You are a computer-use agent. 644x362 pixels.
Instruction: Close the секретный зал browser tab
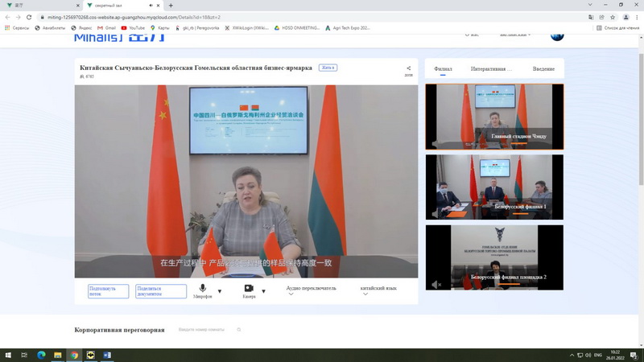click(x=158, y=6)
